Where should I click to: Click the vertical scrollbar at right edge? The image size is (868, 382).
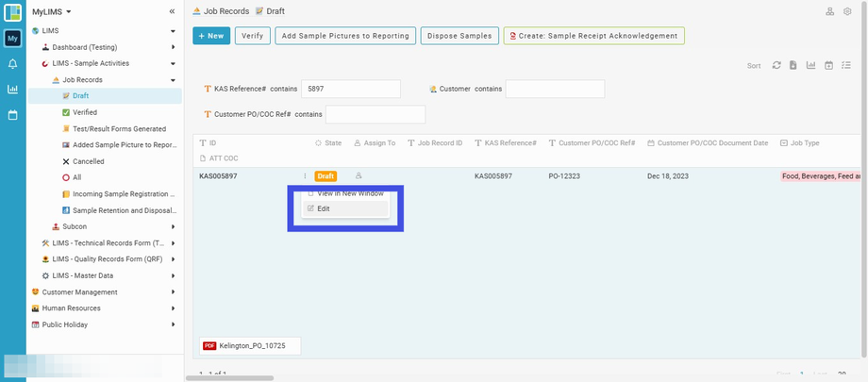(x=864, y=177)
